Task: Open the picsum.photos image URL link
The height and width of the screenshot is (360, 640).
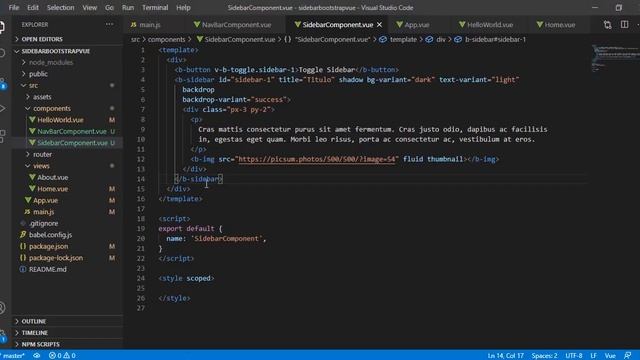Action: point(317,159)
